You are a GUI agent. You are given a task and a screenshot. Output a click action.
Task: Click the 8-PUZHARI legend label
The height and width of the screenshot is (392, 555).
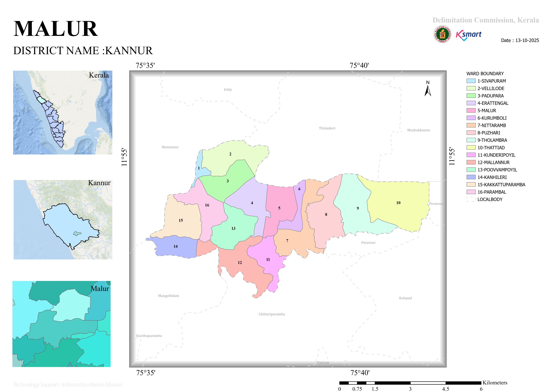pyautogui.click(x=489, y=133)
